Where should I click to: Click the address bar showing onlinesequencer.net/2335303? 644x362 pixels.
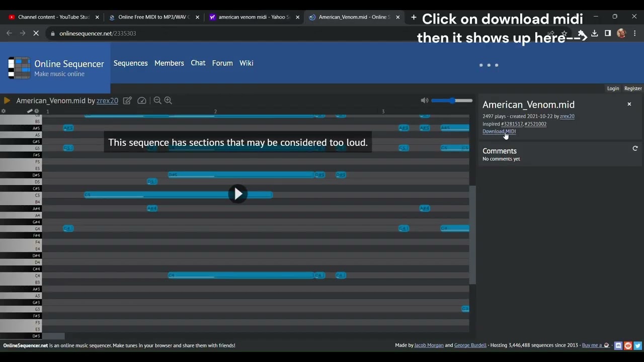coord(98,33)
